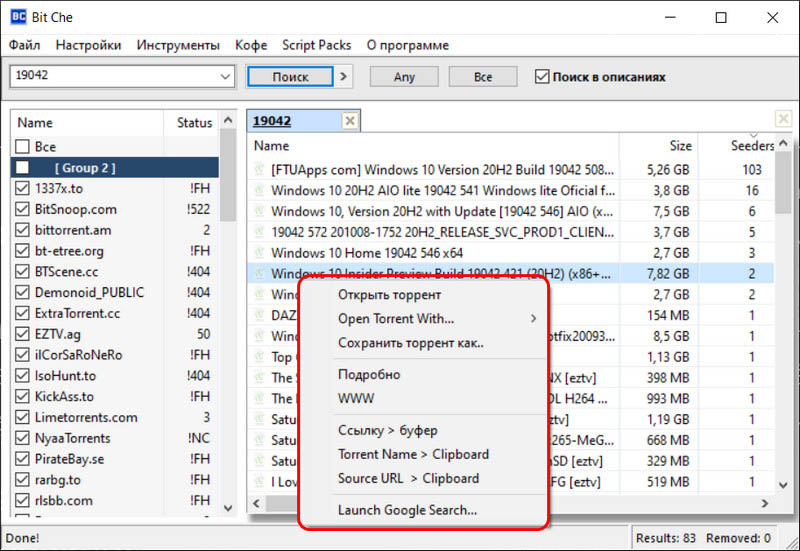Open the search term dropdown arrow
Image resolution: width=800 pixels, height=551 pixels.
[225, 77]
